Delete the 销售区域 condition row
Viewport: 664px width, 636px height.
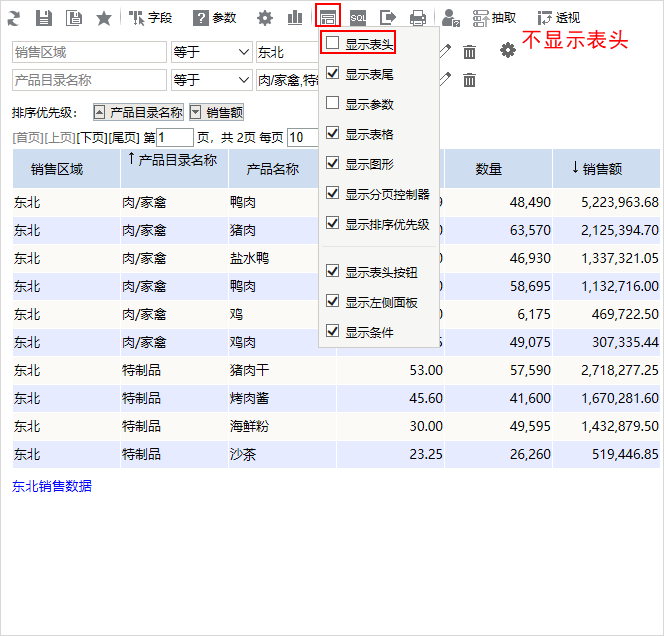[x=469, y=52]
